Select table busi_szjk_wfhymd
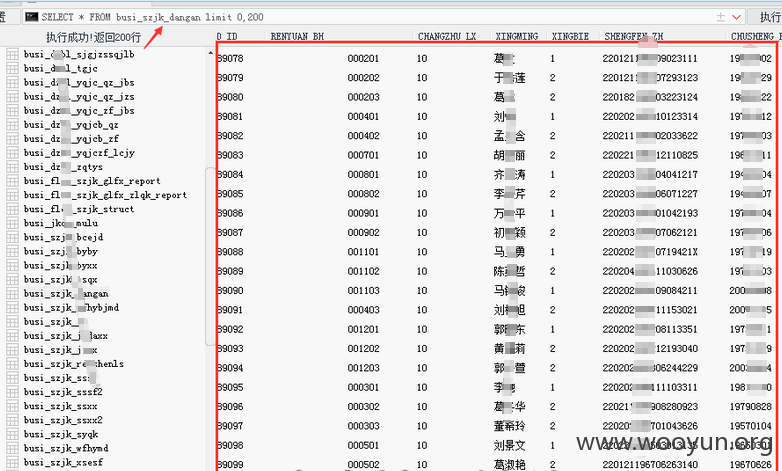The height and width of the screenshot is (471, 782). click(x=66, y=448)
